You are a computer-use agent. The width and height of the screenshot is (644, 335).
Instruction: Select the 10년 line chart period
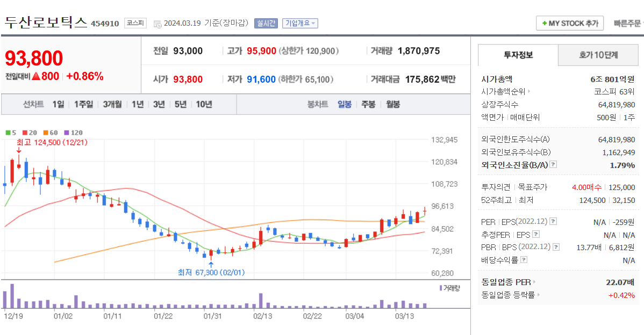point(204,104)
